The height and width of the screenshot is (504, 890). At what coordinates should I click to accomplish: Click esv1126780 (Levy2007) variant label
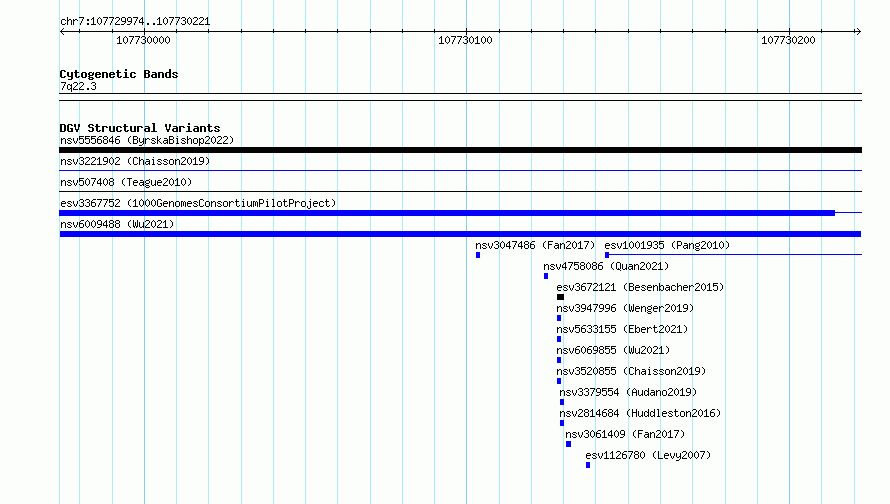(648, 455)
